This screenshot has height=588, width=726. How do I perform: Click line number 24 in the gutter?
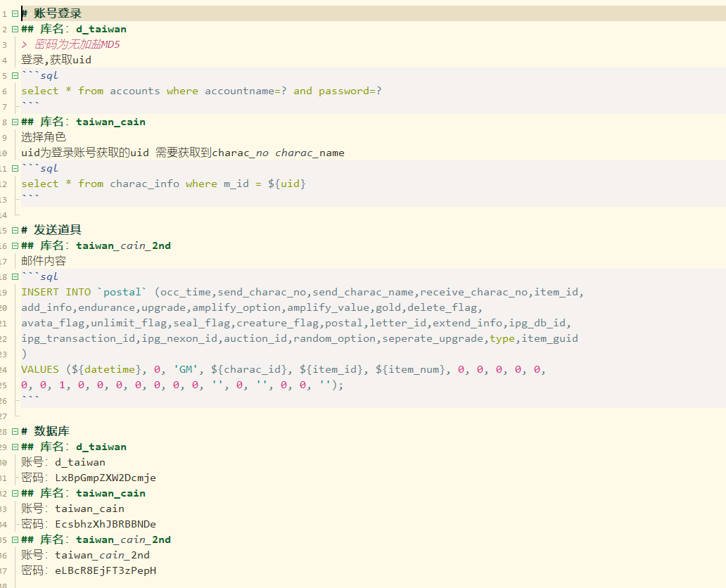pos(4,369)
